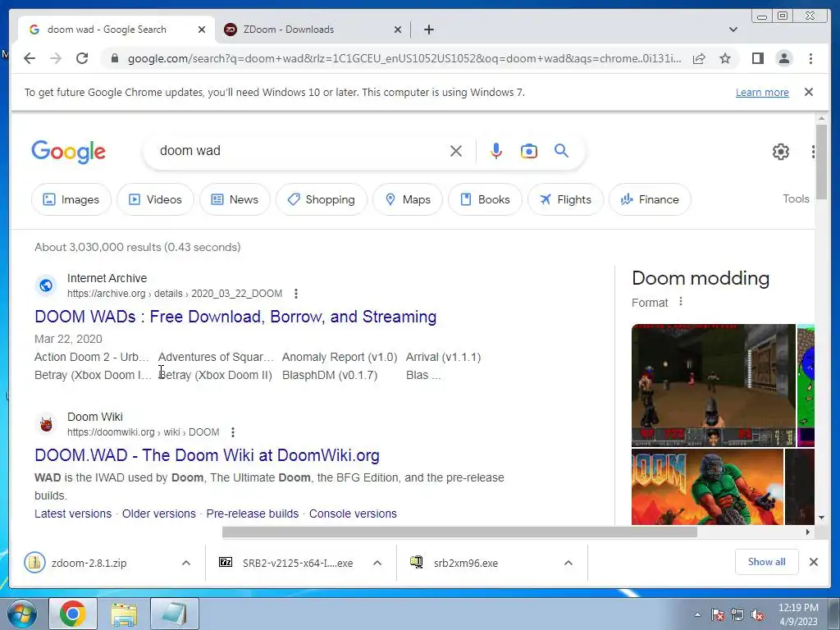Viewport: 840px width, 630px height.
Task: Clear the search box with the X icon
Action: click(456, 151)
